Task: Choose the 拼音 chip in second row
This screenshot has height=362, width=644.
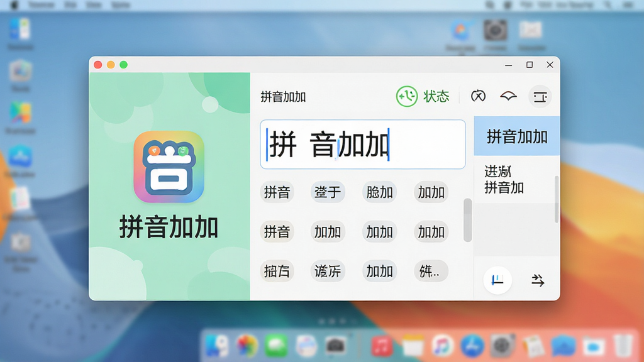Action: tap(277, 231)
